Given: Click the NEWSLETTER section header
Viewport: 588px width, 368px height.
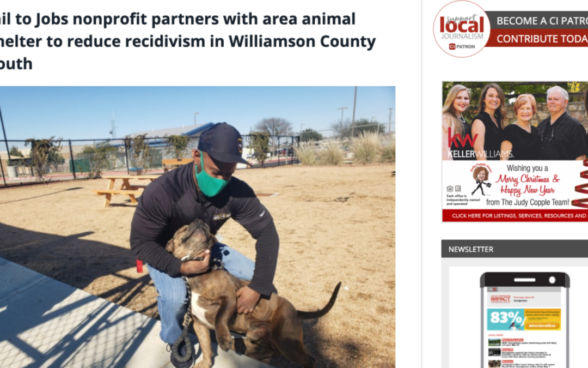Looking at the screenshot, I should click(x=514, y=249).
